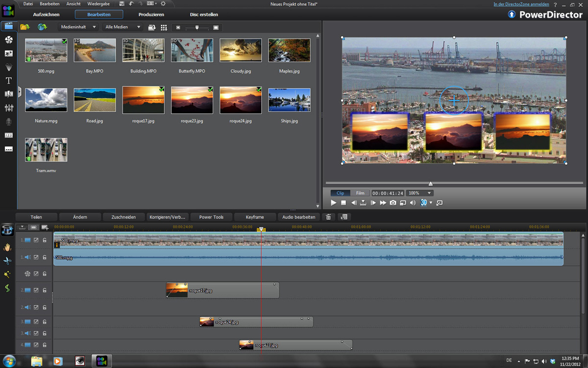Disable video track 1 checkbox
This screenshot has width=588, height=368.
tap(36, 240)
